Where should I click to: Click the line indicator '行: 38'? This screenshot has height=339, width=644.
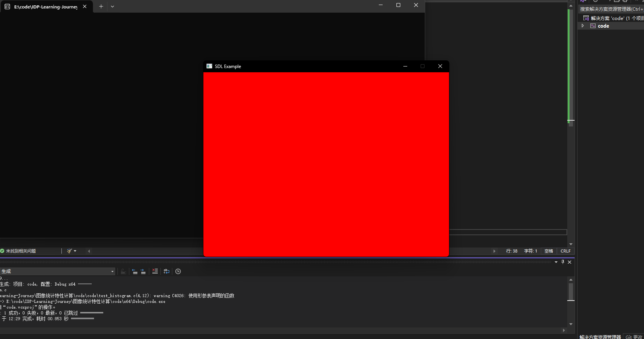(512, 251)
